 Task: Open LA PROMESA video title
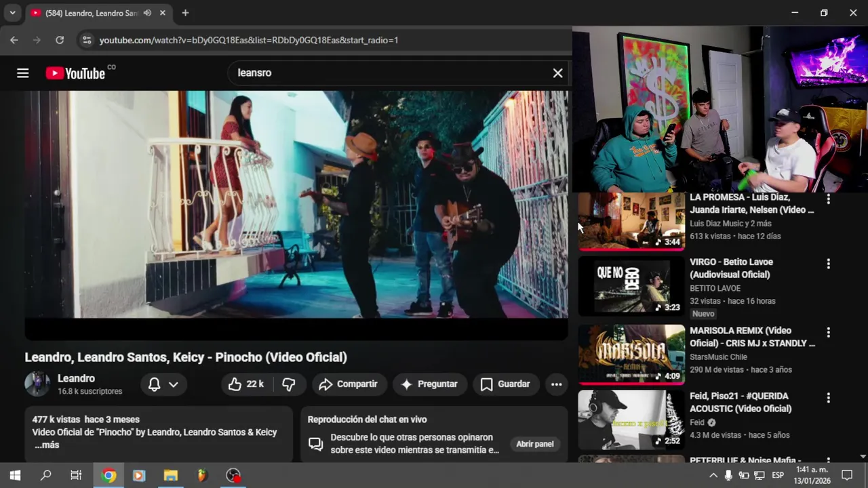(751, 203)
